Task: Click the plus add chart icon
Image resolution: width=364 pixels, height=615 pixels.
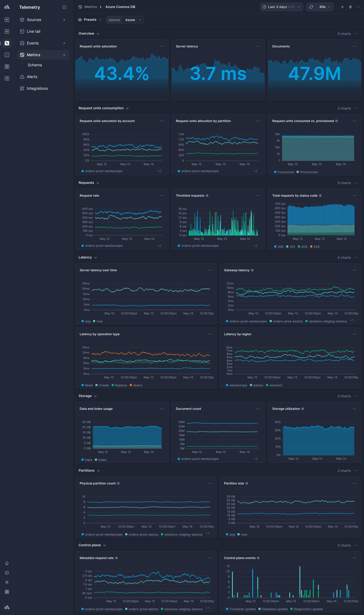Action: (x=342, y=7)
